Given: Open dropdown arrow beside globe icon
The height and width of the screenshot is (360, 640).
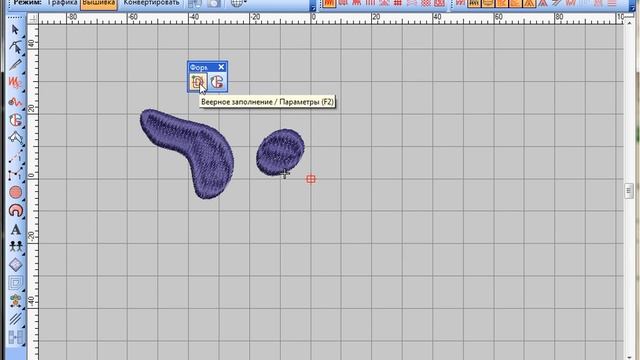Looking at the screenshot, I should point(245,2).
